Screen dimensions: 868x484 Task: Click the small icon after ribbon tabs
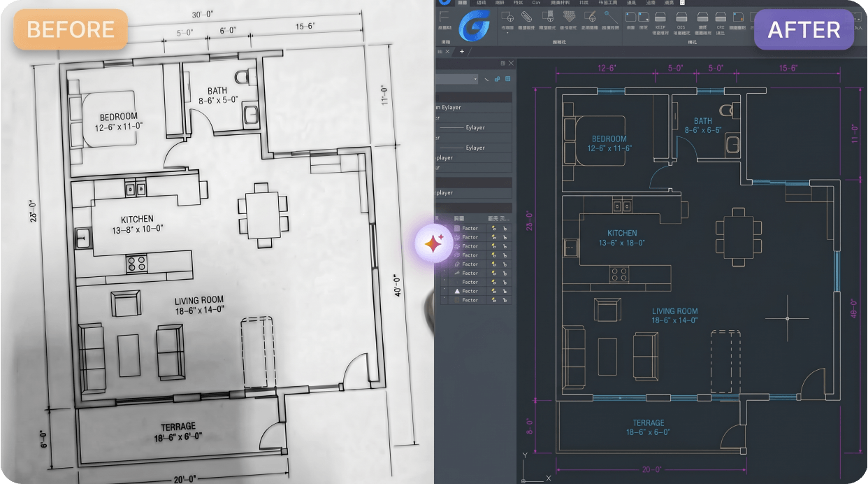coord(682,3)
